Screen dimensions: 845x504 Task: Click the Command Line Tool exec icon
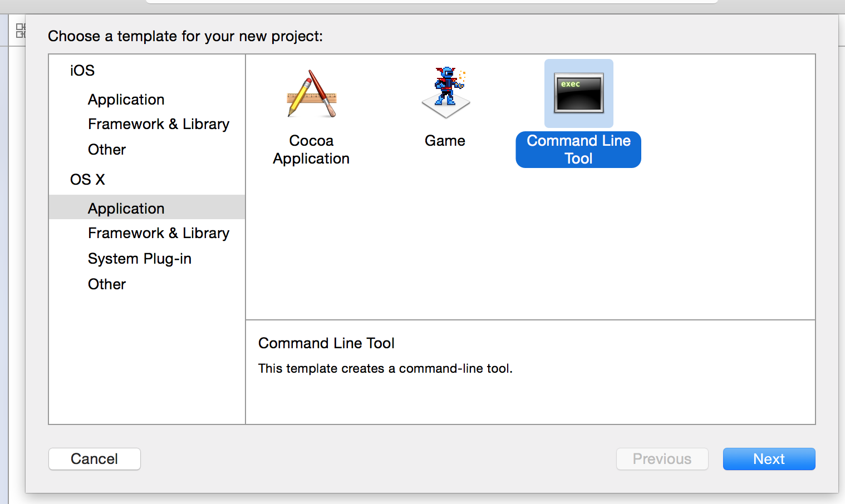579,93
